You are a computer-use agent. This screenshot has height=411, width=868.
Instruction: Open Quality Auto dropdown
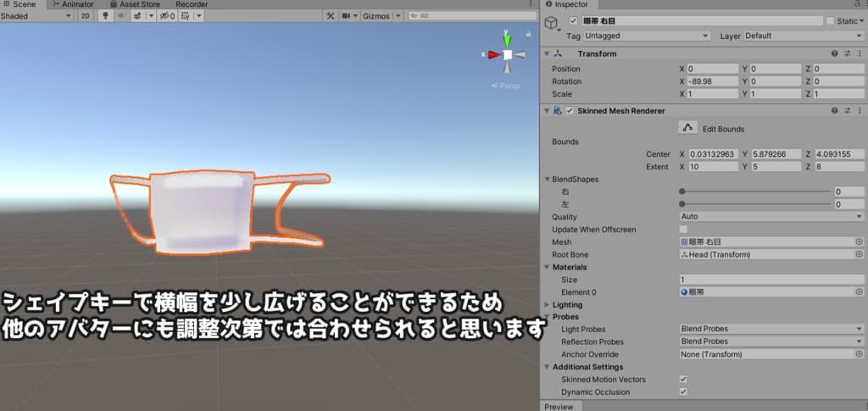771,217
